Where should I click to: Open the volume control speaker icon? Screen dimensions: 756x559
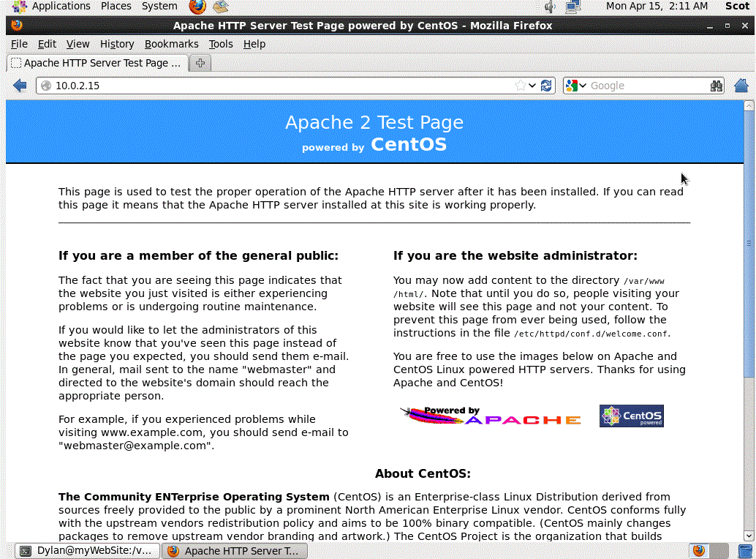pyautogui.click(x=549, y=6)
